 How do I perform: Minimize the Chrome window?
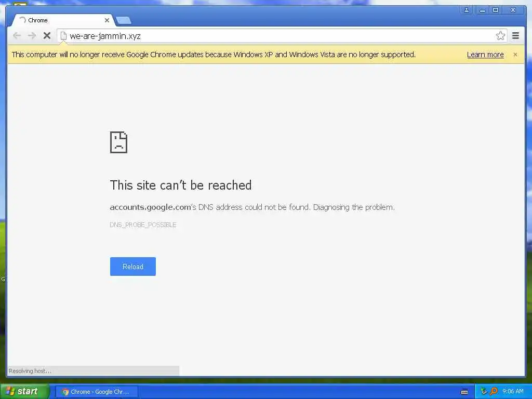(x=482, y=10)
